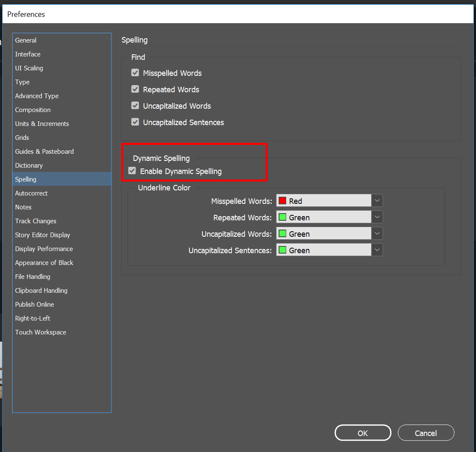
Task: Click the red Misspelled Words swatch
Action: (x=282, y=200)
